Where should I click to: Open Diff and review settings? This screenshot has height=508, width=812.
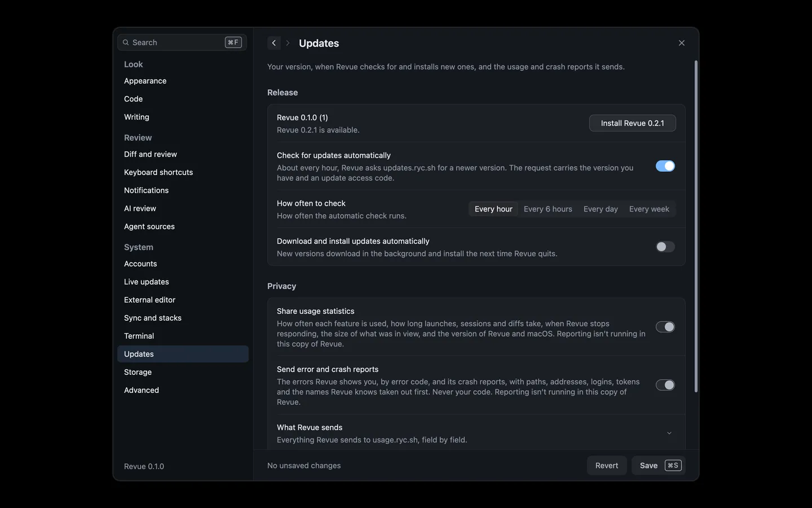click(183, 154)
